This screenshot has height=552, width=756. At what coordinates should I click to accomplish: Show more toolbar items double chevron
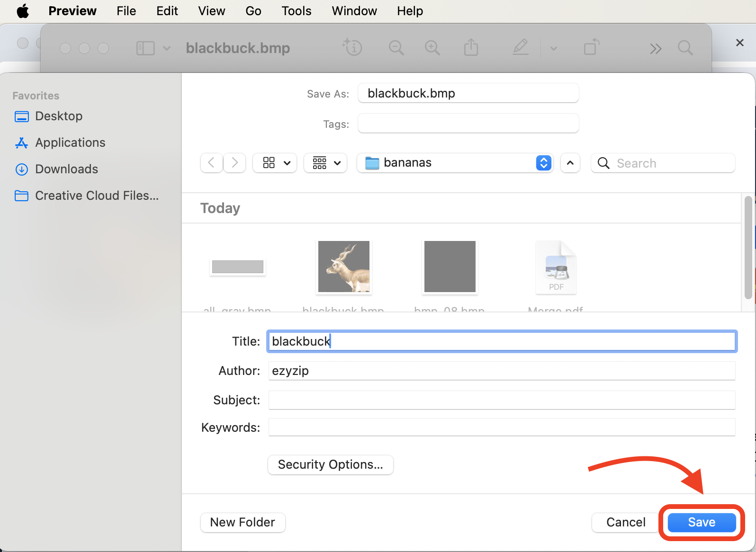pos(656,48)
